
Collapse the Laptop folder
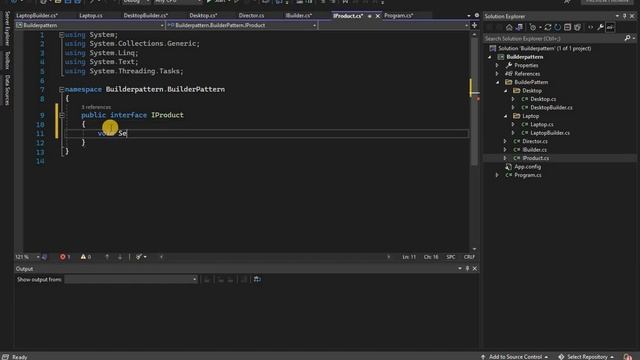click(x=506, y=116)
